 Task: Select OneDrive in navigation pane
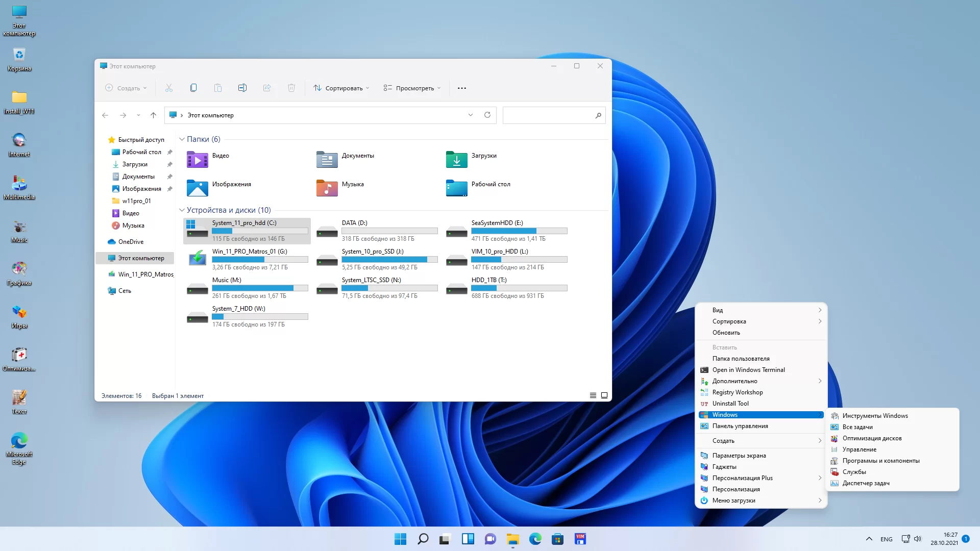(131, 242)
